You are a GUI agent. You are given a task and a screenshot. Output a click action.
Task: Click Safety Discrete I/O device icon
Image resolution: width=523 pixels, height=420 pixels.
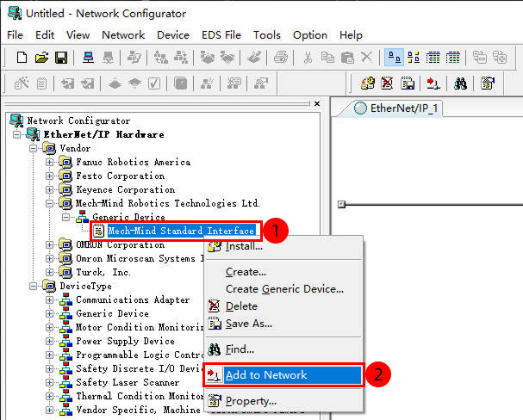pos(65,368)
